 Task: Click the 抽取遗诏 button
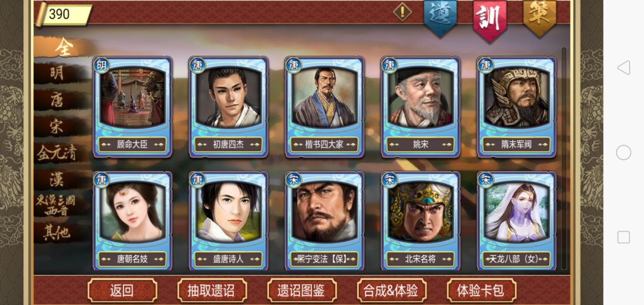(212, 291)
